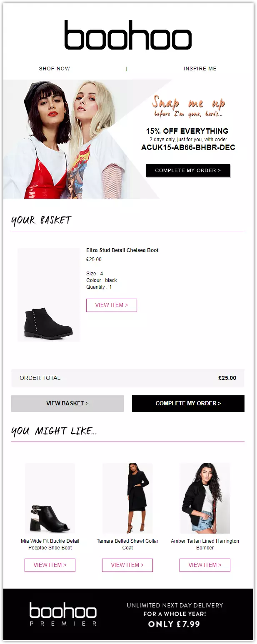Open the Tamara Belted Coat image
The height and width of the screenshot is (644, 257).
(127, 498)
